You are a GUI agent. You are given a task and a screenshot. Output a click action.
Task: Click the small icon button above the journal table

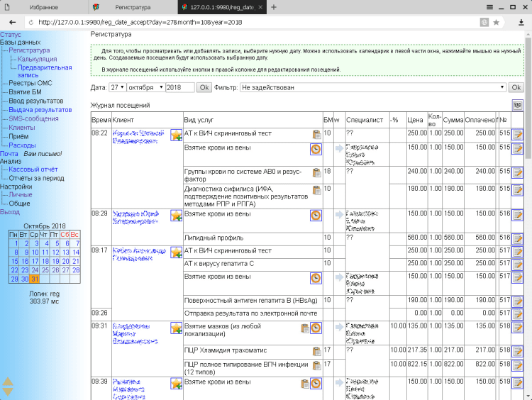point(517,105)
